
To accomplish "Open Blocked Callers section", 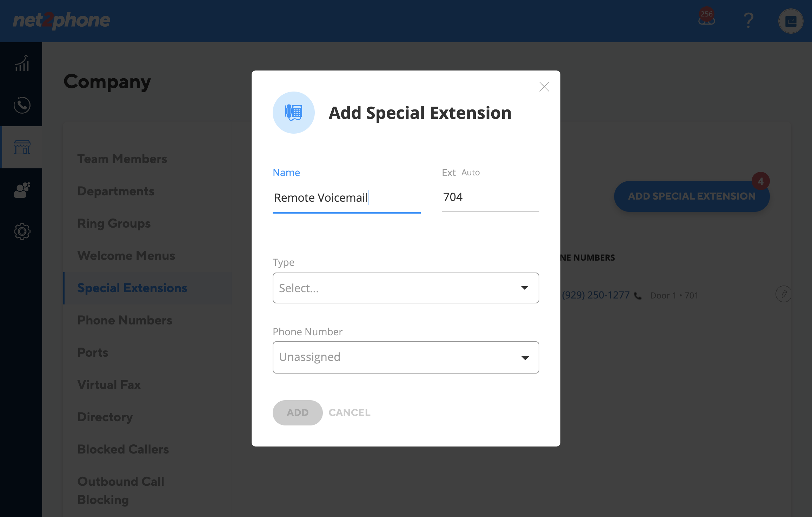I will (x=123, y=449).
